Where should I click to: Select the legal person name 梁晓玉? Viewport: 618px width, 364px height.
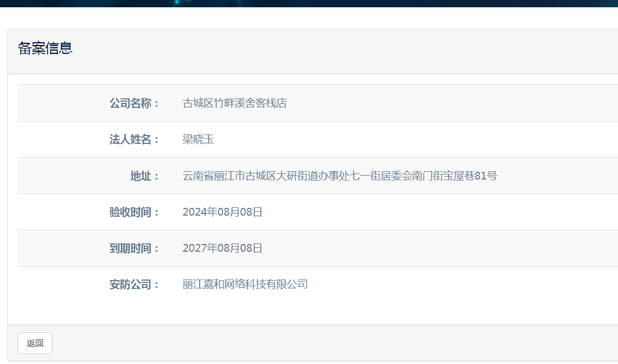(198, 139)
